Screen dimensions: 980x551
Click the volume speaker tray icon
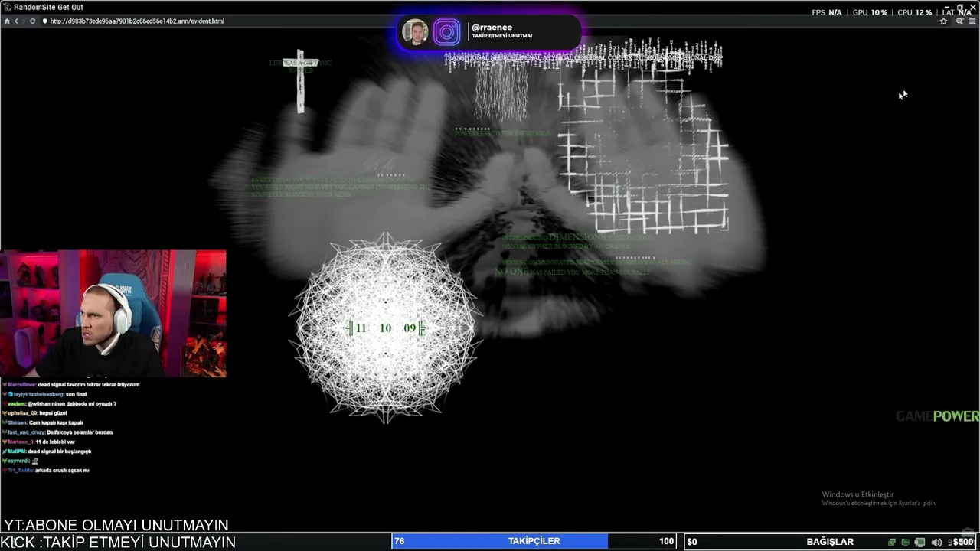(x=936, y=542)
